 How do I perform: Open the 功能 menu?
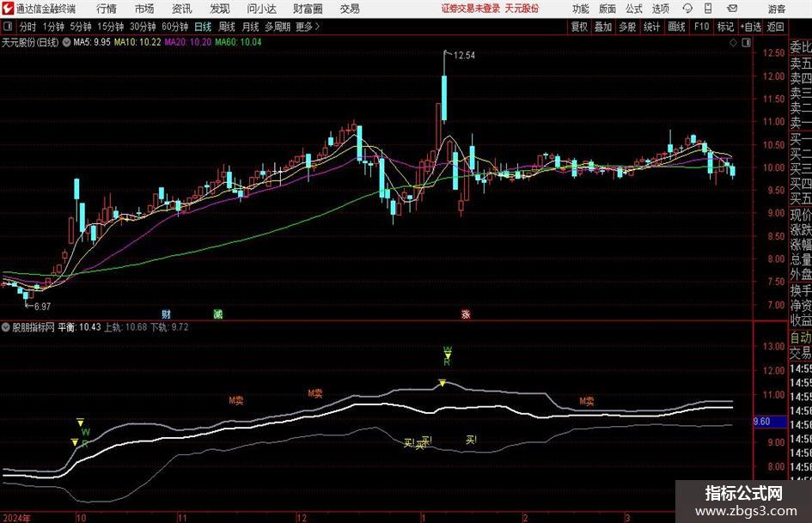581,9
